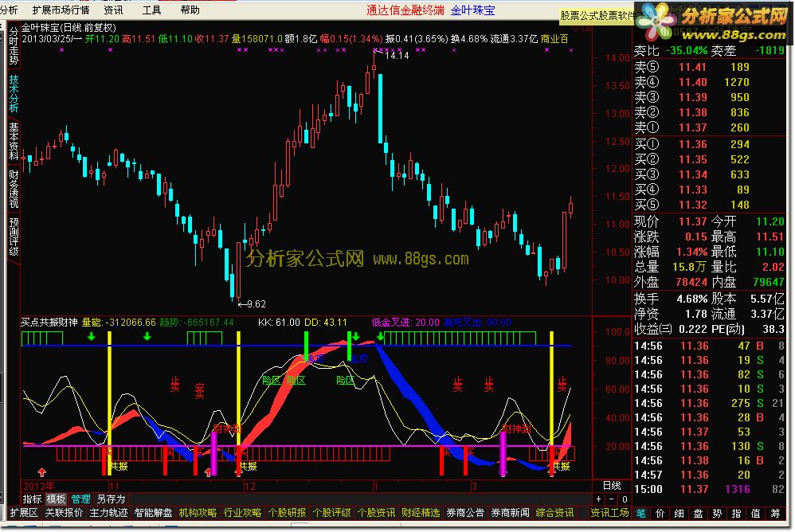Viewport: 795px width, 532px height.
Task: Click the 14:57 trade row
Action: point(709,475)
